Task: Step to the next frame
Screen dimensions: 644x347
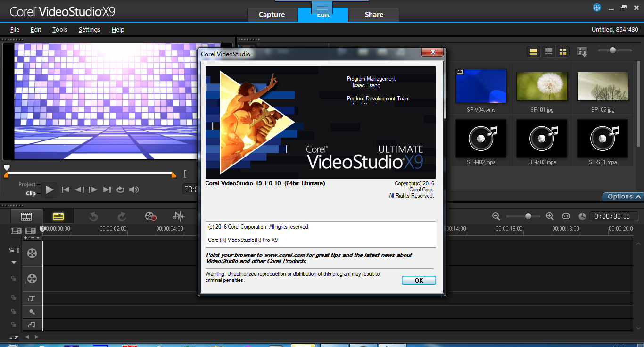Action: 93,190
